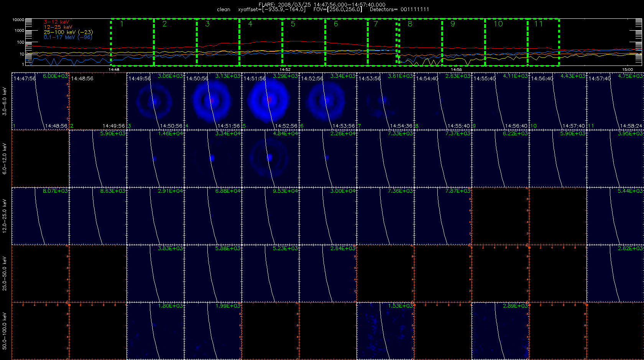644x360 pixels.
Task: Open the 25-50 keV image with peak 5.88E+03
Action: [x=213, y=273]
